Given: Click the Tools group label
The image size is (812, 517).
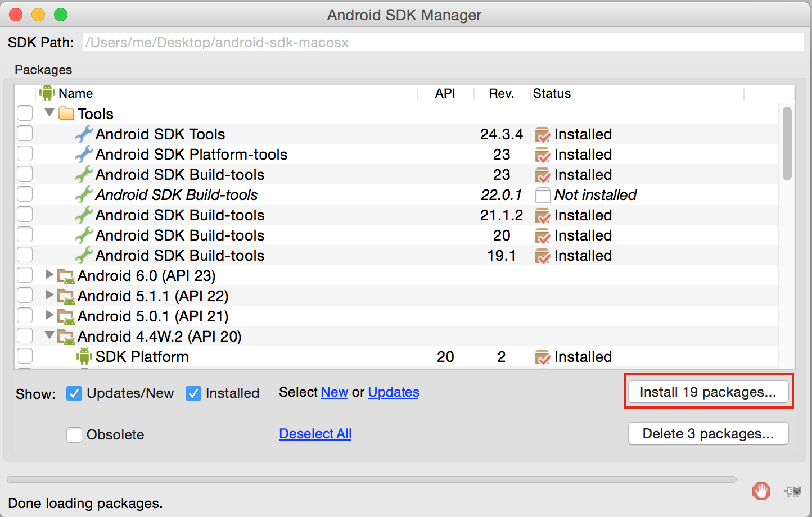Looking at the screenshot, I should (x=96, y=114).
